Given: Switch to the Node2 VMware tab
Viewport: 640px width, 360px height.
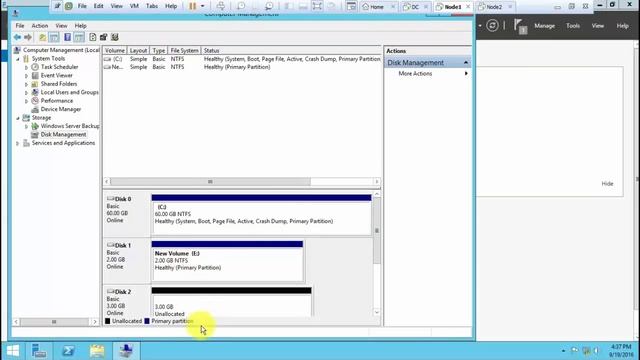Looking at the screenshot, I should point(494,7).
